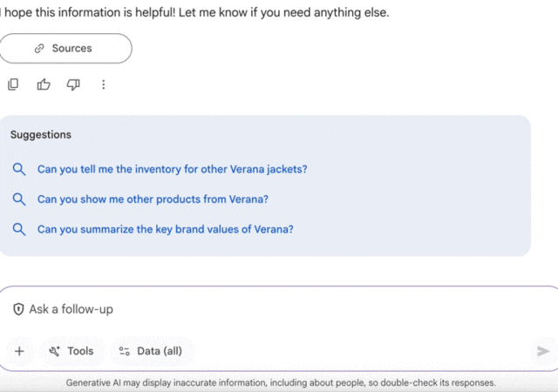The height and width of the screenshot is (392, 558).
Task: Open the Tools menu
Action: click(x=71, y=351)
